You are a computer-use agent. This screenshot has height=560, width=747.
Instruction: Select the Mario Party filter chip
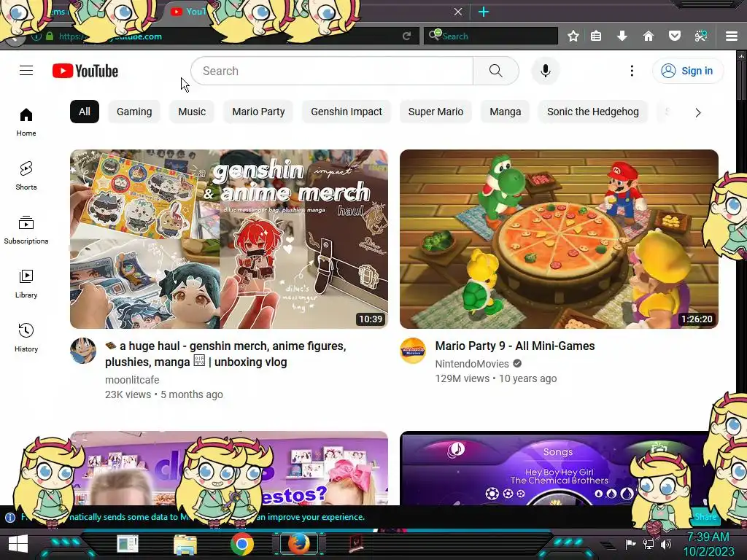click(258, 112)
